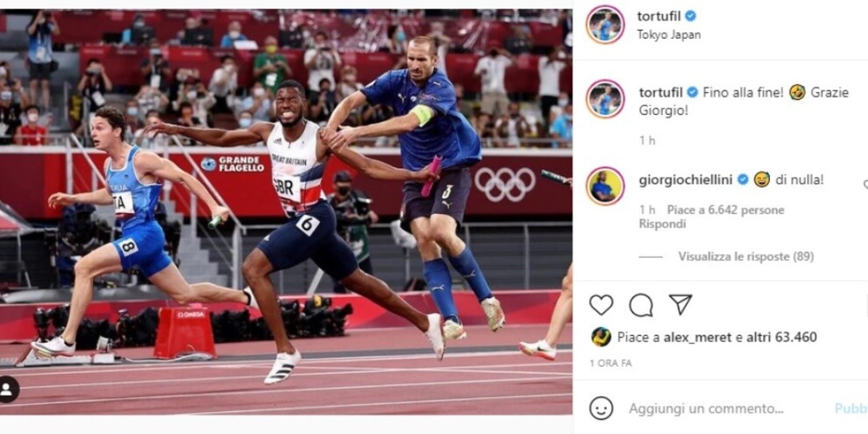868x434 pixels.
Task: Open tortufil profile picture in header
Action: (x=605, y=25)
